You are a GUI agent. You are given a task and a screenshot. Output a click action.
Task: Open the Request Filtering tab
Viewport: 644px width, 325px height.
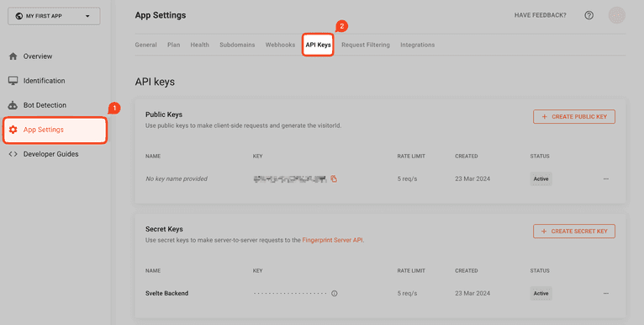366,45
